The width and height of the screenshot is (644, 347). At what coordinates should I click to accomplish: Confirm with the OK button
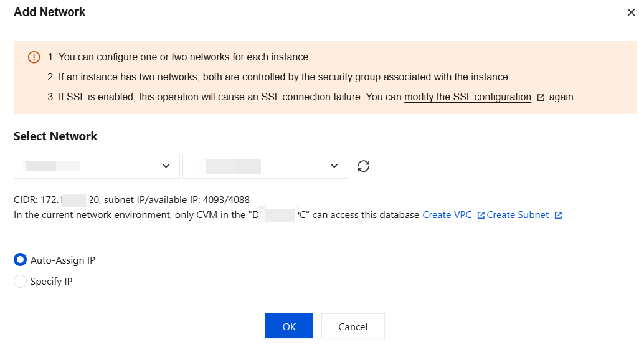click(289, 326)
